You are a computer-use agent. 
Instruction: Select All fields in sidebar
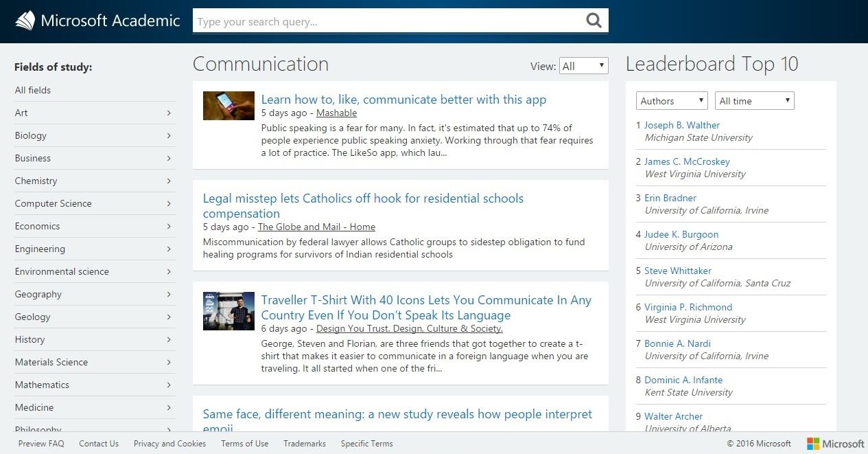(x=33, y=90)
